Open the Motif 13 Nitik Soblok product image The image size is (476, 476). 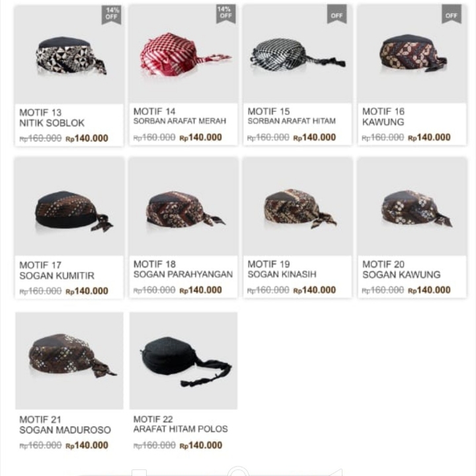click(x=69, y=55)
